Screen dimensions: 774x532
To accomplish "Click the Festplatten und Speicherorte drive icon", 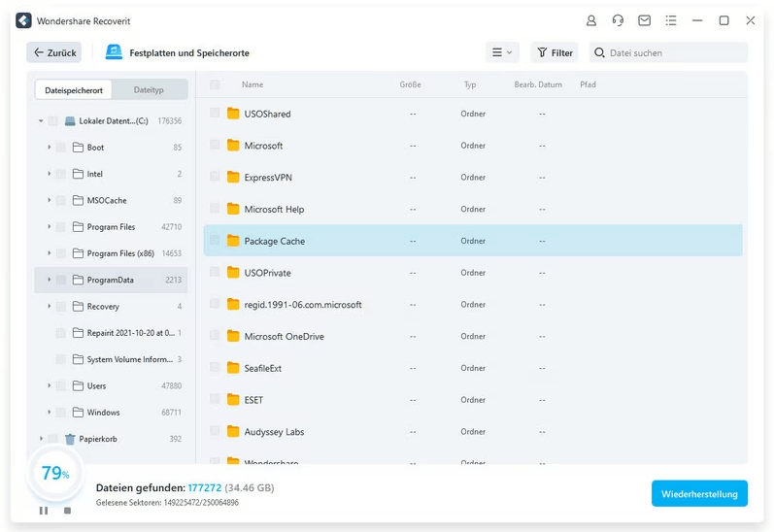I will [x=114, y=52].
